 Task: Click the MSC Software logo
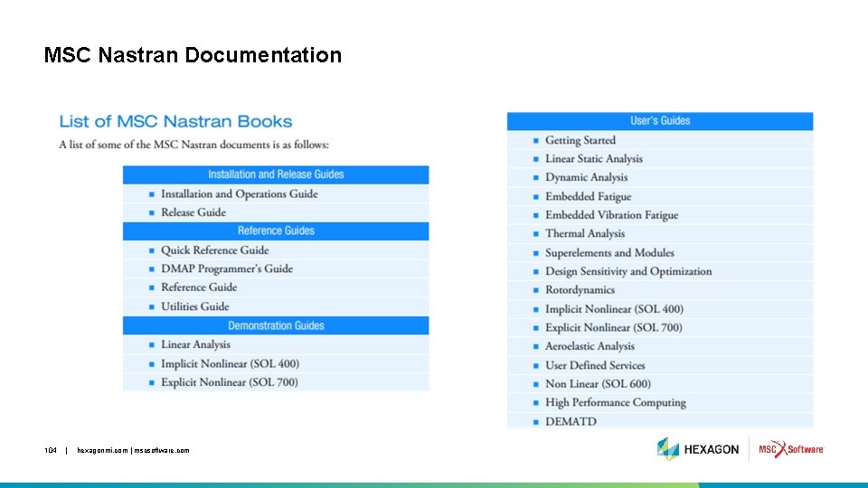791,449
